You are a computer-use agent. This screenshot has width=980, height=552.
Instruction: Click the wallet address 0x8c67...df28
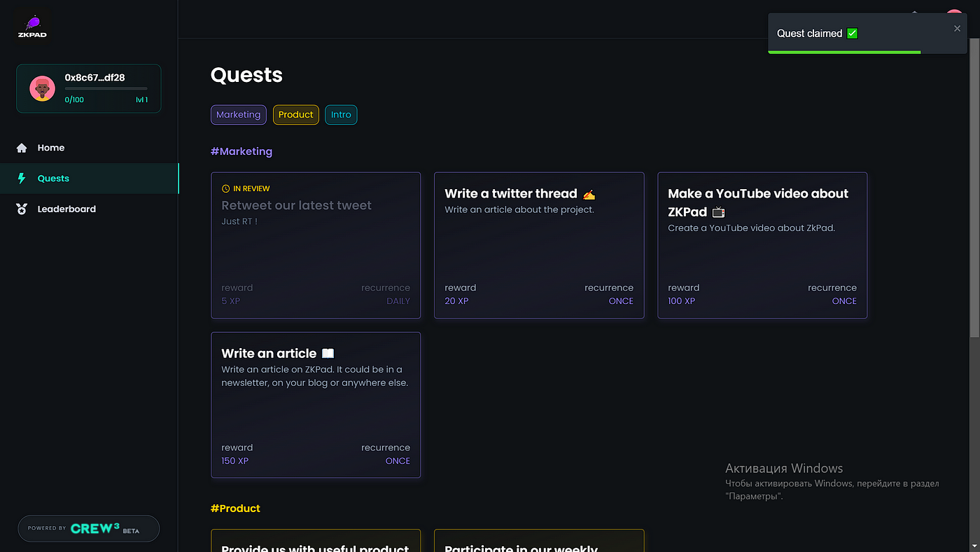pos(94,78)
